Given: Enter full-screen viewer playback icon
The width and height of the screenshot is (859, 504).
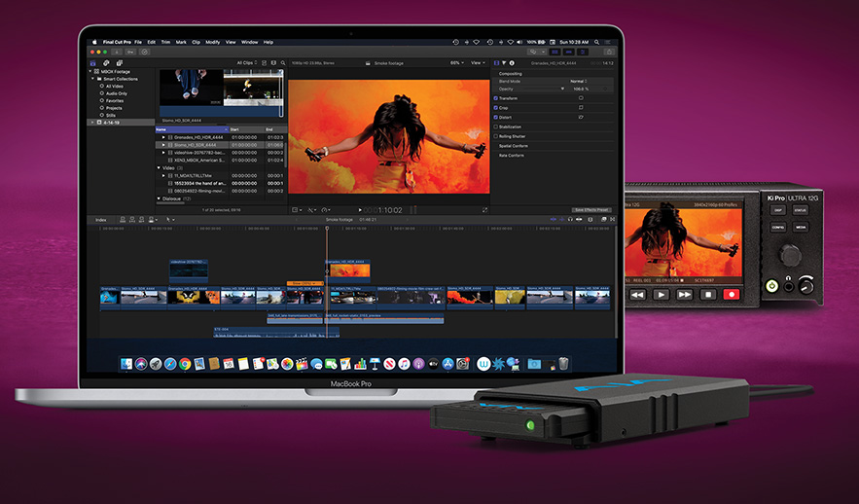Looking at the screenshot, I should [484, 210].
